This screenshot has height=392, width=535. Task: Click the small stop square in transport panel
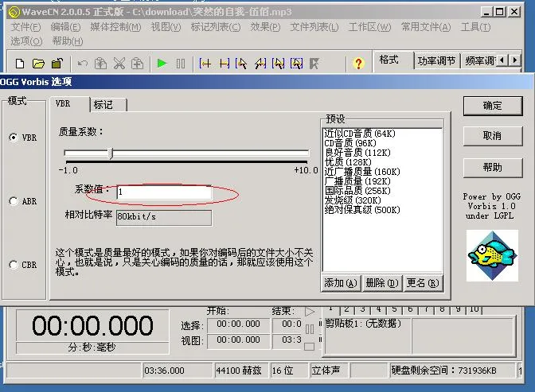(x=309, y=347)
